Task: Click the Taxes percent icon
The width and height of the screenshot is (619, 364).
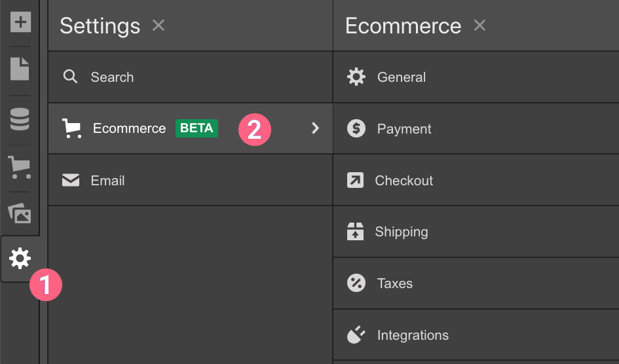Action: (x=356, y=283)
